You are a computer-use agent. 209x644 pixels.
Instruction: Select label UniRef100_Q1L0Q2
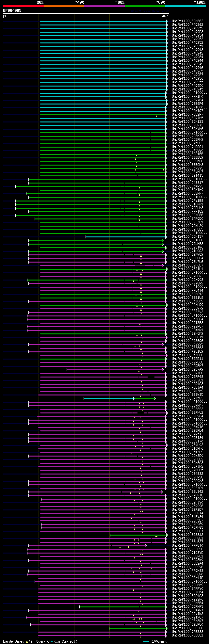(x=187, y=251)
